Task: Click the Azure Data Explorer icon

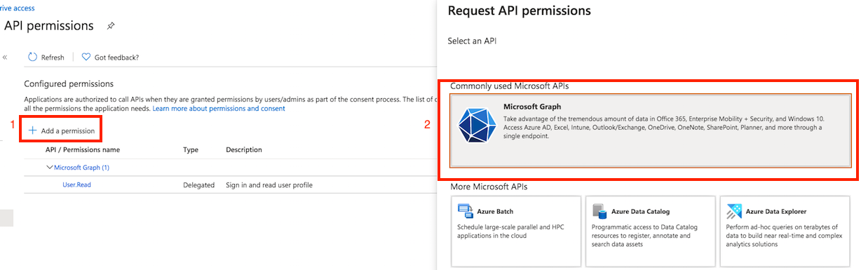Action: tap(734, 210)
